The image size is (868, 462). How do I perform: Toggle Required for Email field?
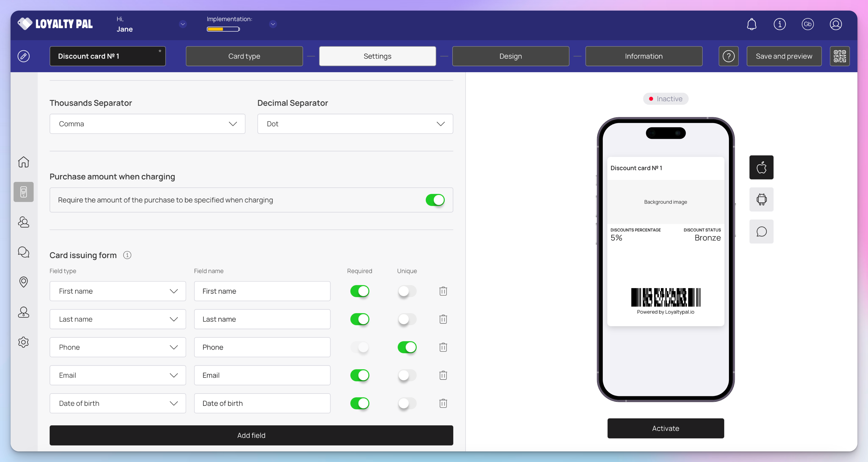click(359, 375)
